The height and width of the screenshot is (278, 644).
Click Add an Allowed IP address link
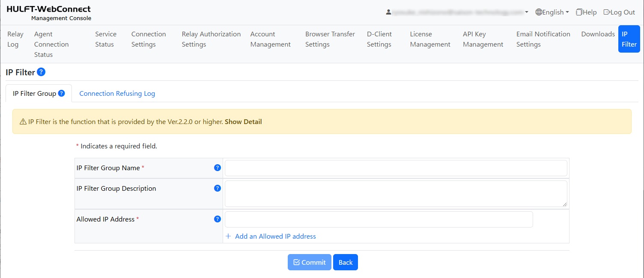coord(275,236)
